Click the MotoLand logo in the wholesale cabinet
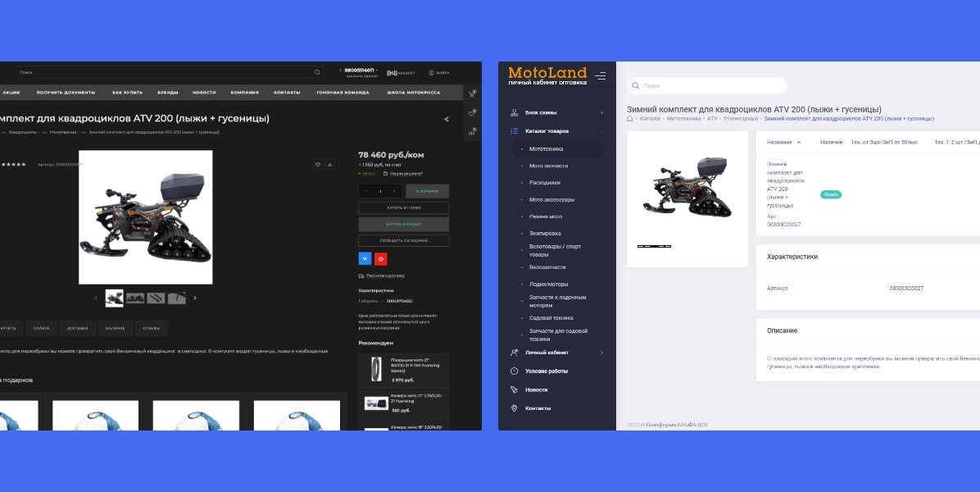This screenshot has height=492, width=980. (547, 75)
